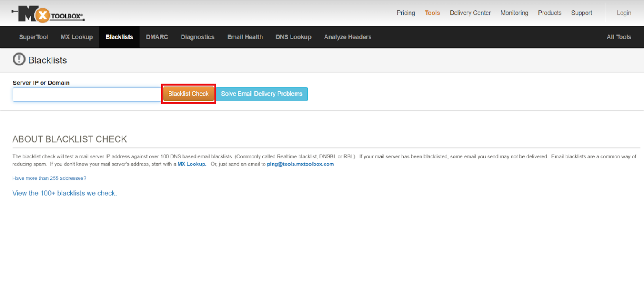Select the Blacklists tab
644x291 pixels.
coord(119,37)
